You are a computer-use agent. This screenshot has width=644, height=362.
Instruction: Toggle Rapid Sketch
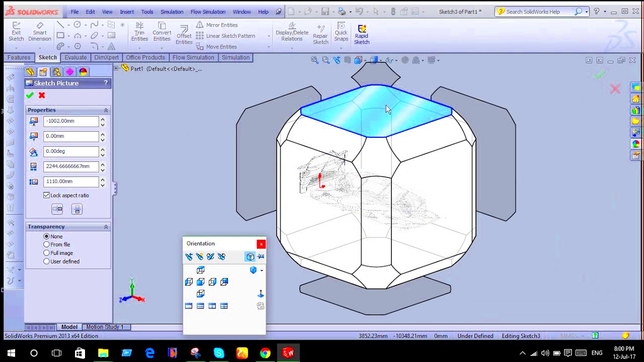click(362, 34)
